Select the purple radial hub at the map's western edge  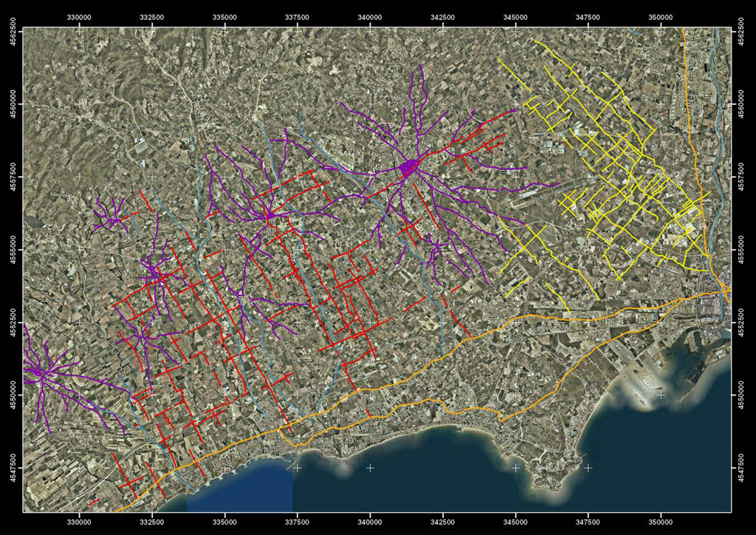click(x=37, y=375)
